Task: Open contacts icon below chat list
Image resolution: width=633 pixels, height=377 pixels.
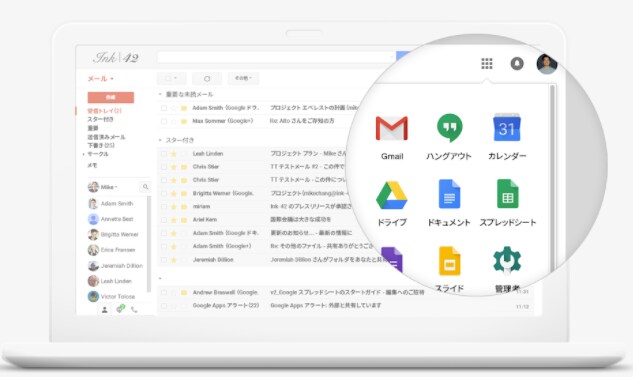Action: coord(105,310)
